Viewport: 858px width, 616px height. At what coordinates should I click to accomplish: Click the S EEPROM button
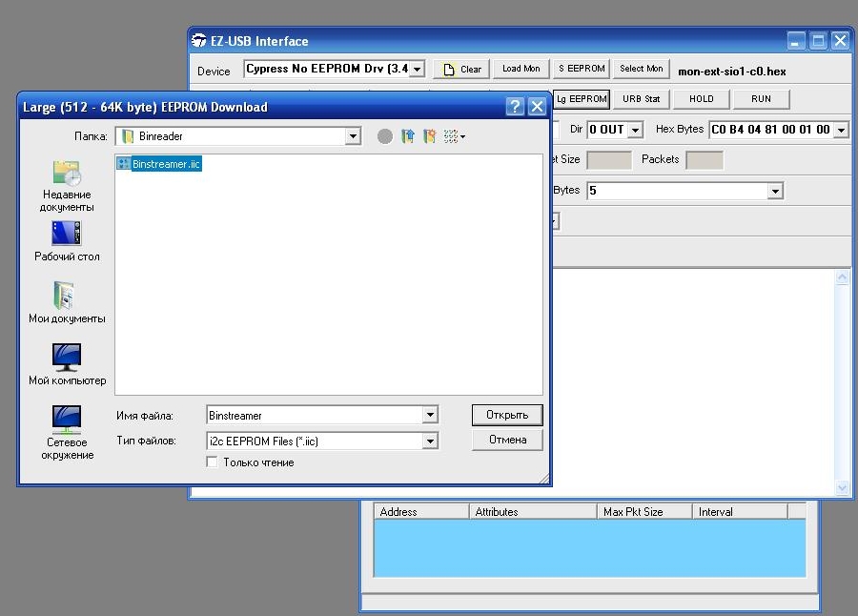[x=582, y=69]
